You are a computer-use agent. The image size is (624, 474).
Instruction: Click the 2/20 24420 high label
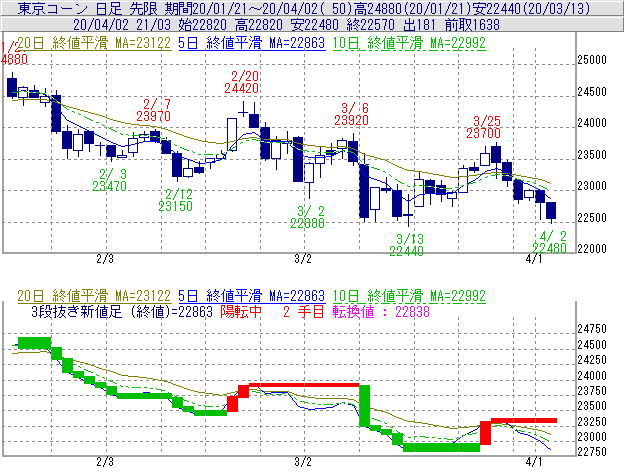click(242, 82)
